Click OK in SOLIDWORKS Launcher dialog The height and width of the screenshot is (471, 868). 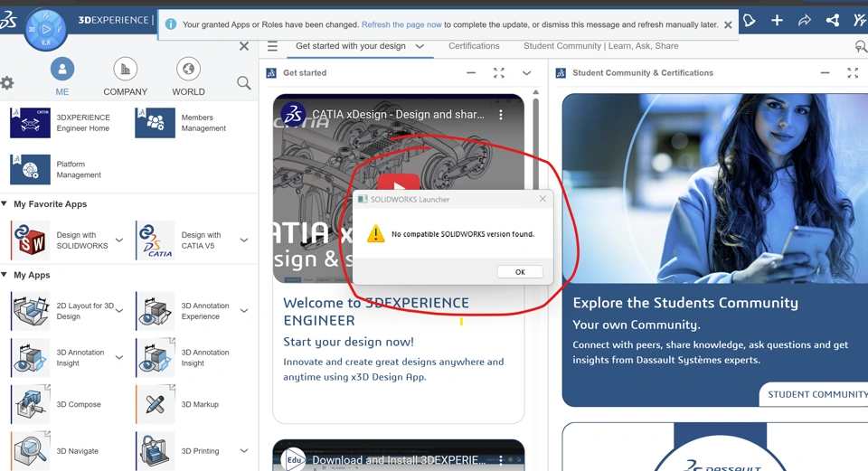(520, 272)
